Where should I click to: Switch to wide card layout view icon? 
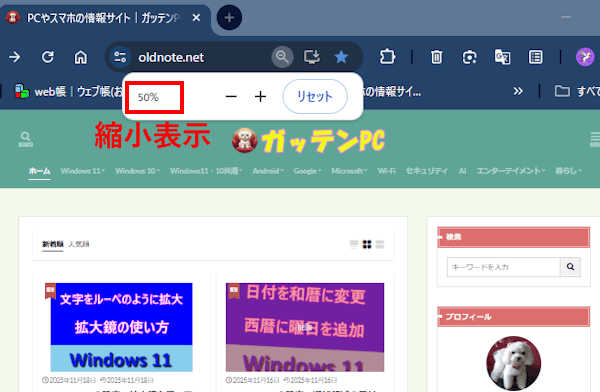(380, 244)
